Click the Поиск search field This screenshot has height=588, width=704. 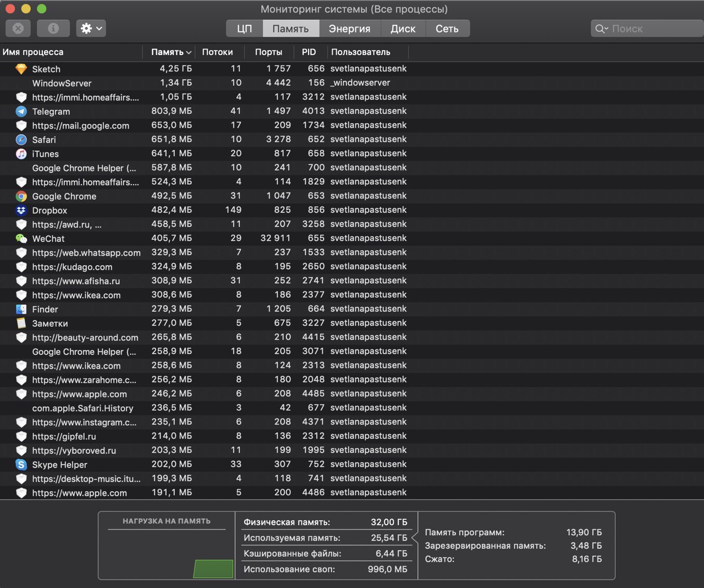647,29
